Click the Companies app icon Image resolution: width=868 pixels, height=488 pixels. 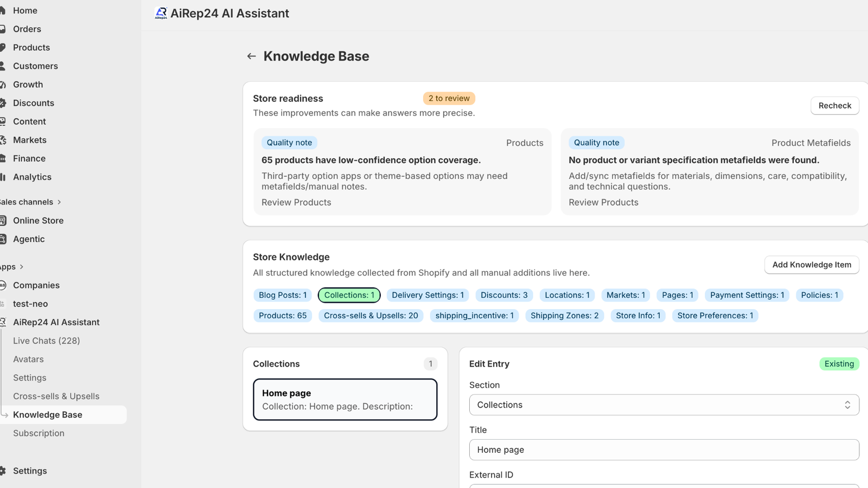point(3,285)
